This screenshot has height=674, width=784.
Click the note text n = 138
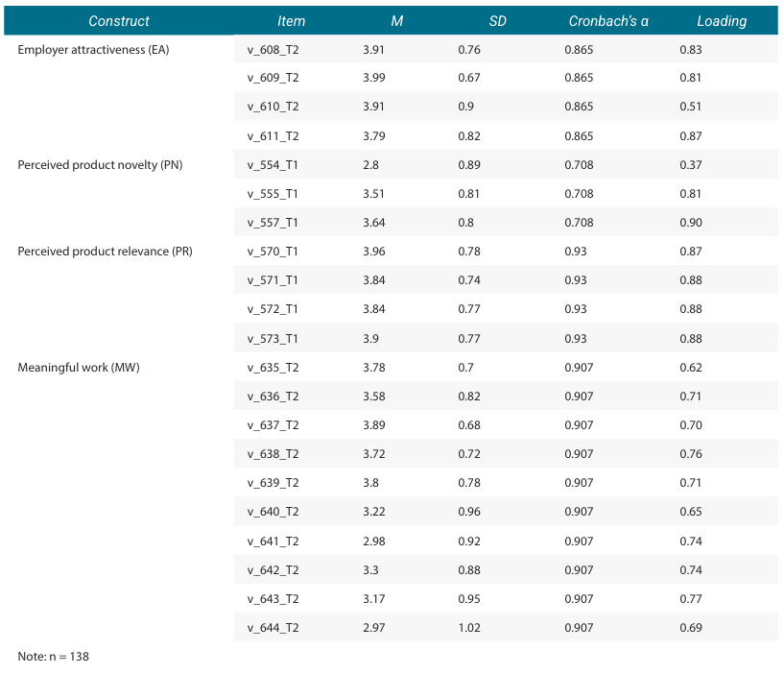click(x=54, y=657)
